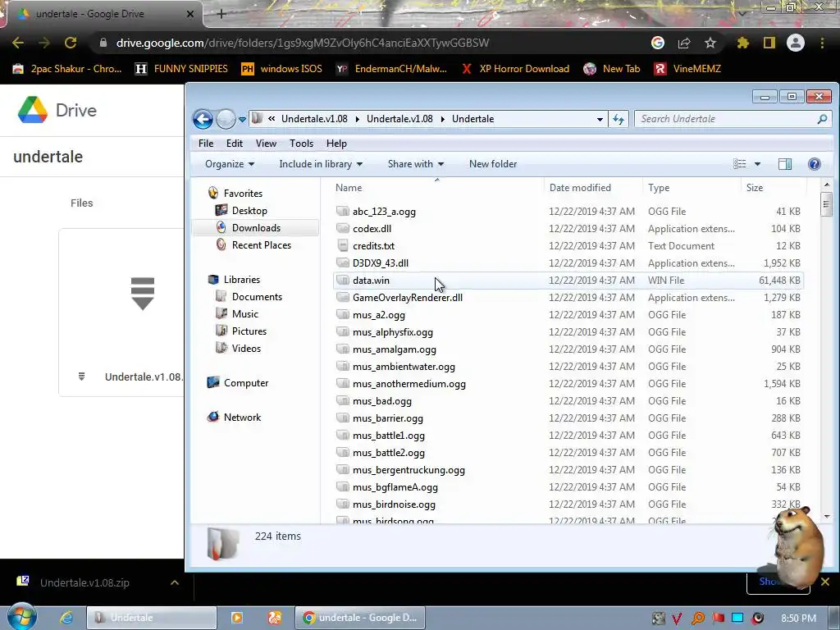
Task: Open the address bar history dropdown
Action: (x=600, y=120)
